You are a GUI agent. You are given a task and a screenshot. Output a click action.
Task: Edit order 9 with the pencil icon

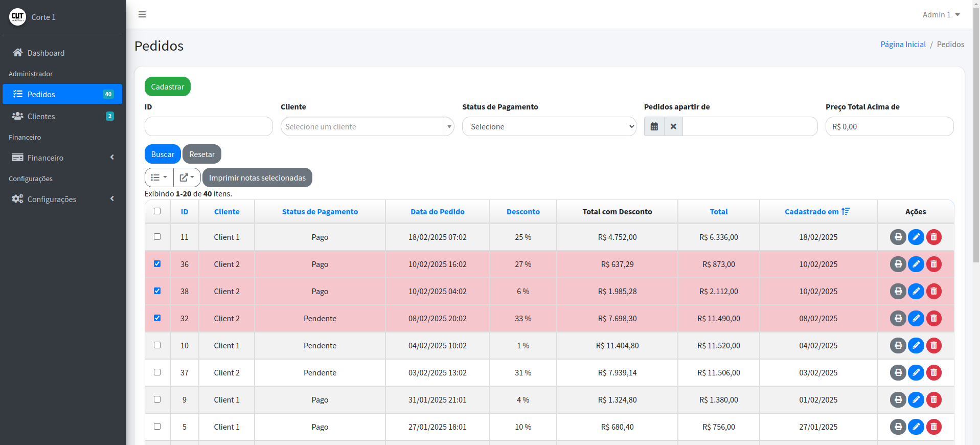click(916, 399)
